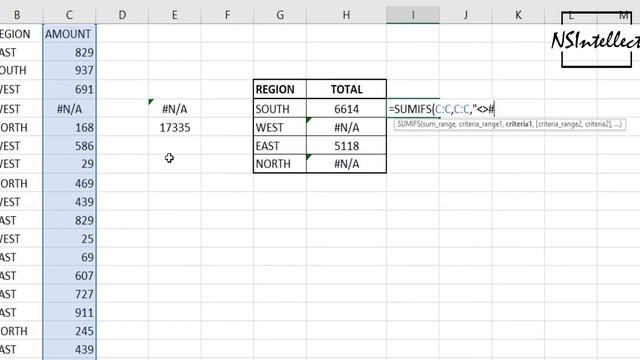Click the cell with amount 727
This screenshot has height=360, width=640.
pyautogui.click(x=69, y=294)
